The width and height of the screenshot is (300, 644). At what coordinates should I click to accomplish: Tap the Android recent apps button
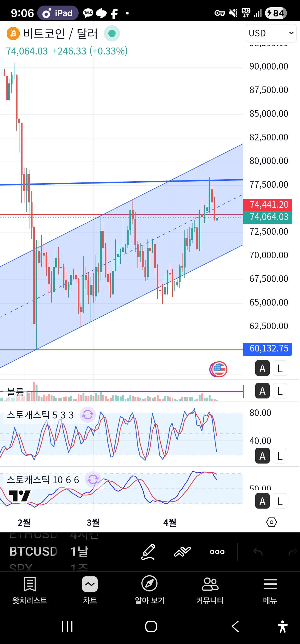[x=67, y=626]
